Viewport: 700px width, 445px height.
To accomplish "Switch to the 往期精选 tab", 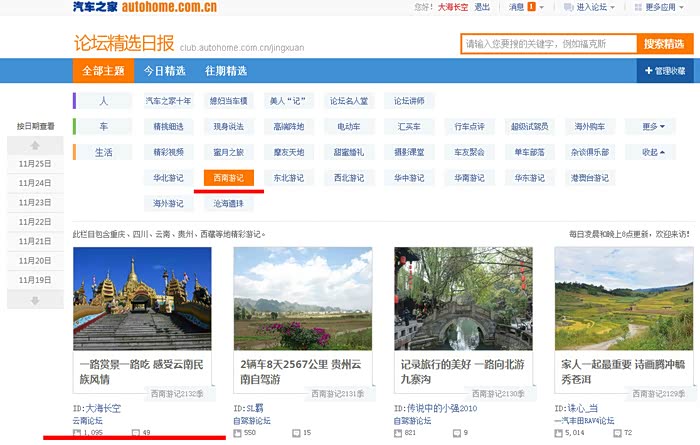I will (226, 71).
